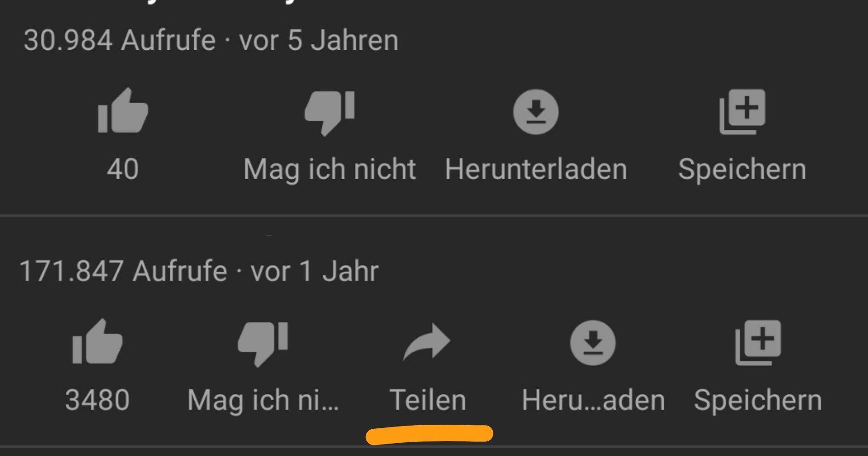Tap '30.984 Aufrufe · vor 5 Jahren' text
Image resolution: width=868 pixels, height=456 pixels.
pos(211,40)
